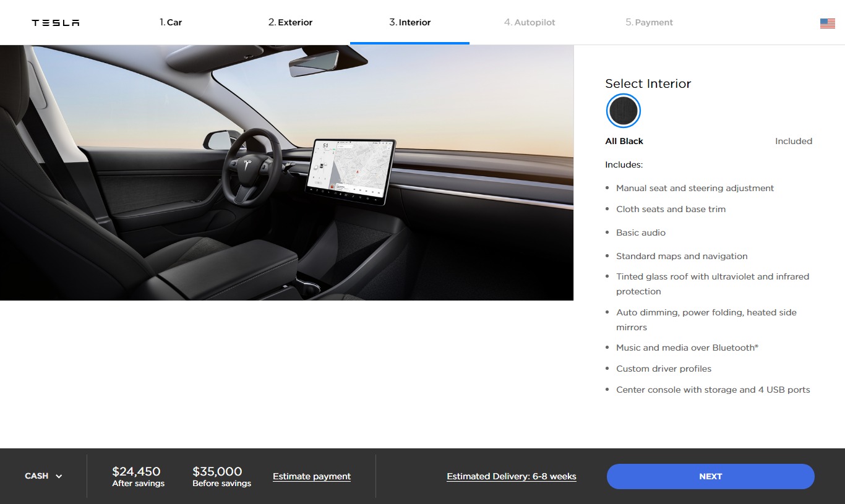Screen dimensions: 845x504
Task: Click 'Standard maps and navigation' item
Action: tap(682, 256)
